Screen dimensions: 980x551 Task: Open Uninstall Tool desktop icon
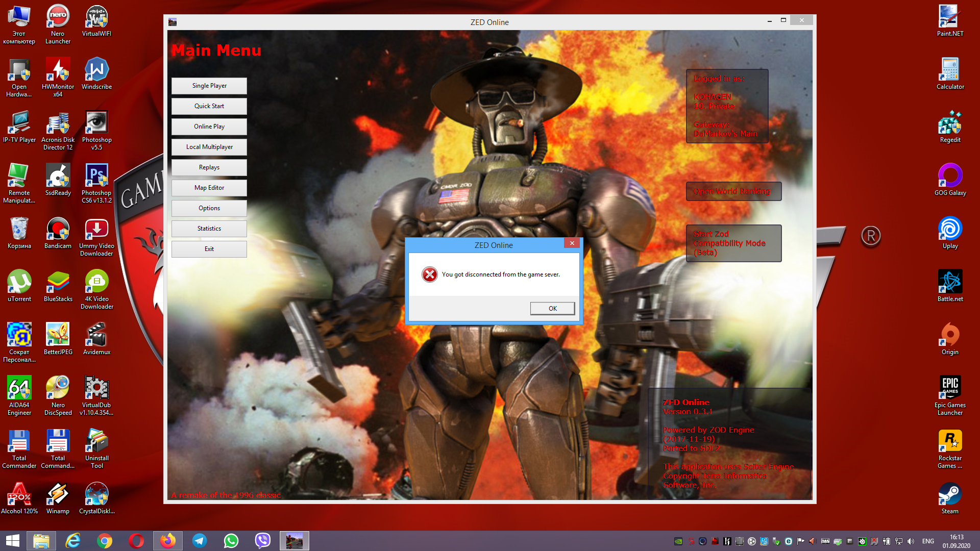point(96,449)
